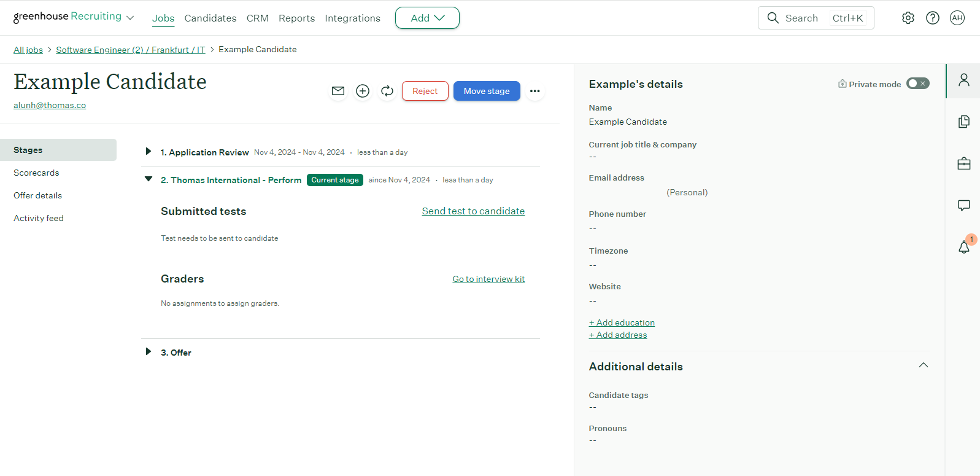Open the documents sidebar icon
The height and width of the screenshot is (476, 980).
964,122
